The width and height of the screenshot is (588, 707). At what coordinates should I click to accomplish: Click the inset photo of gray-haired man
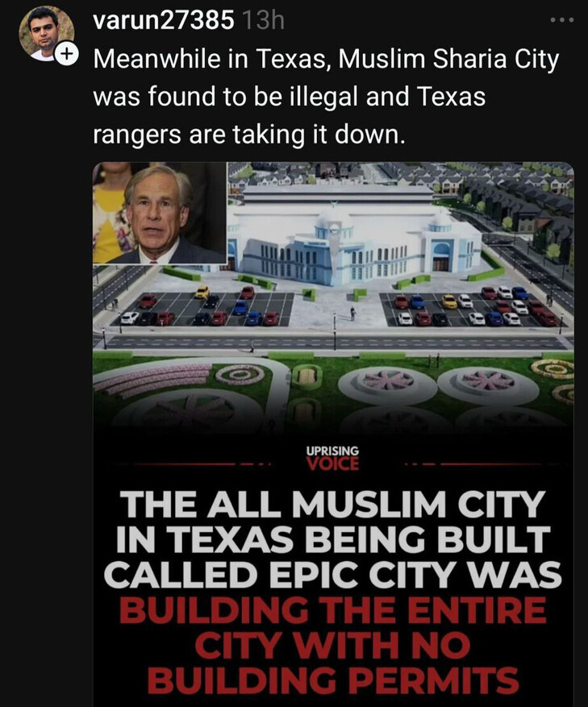pyautogui.click(x=160, y=213)
